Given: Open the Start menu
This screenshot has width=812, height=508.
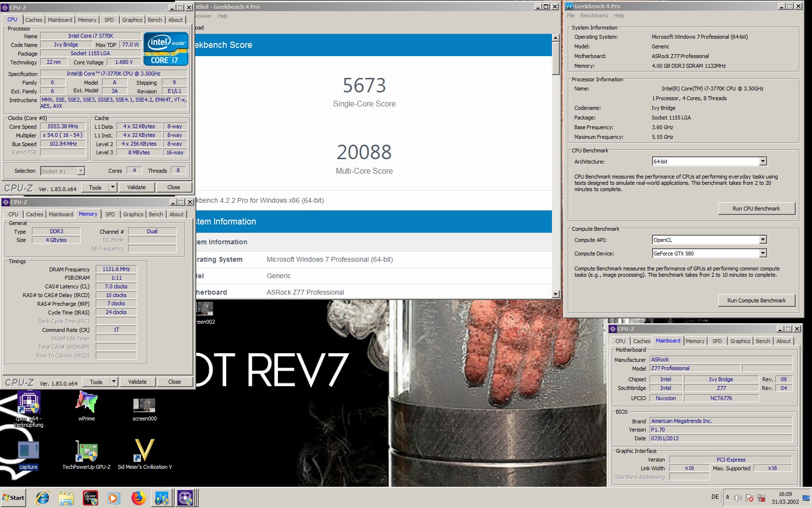Looking at the screenshot, I should (x=14, y=498).
